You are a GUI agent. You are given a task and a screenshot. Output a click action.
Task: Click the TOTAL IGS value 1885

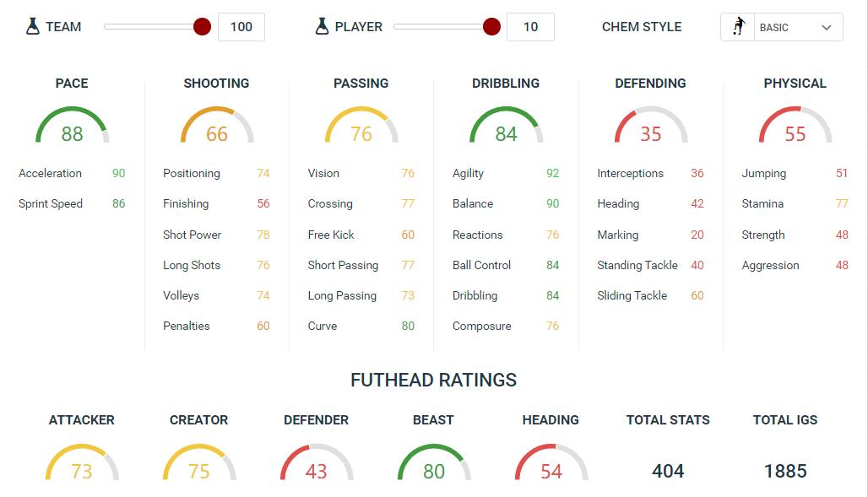(x=785, y=471)
